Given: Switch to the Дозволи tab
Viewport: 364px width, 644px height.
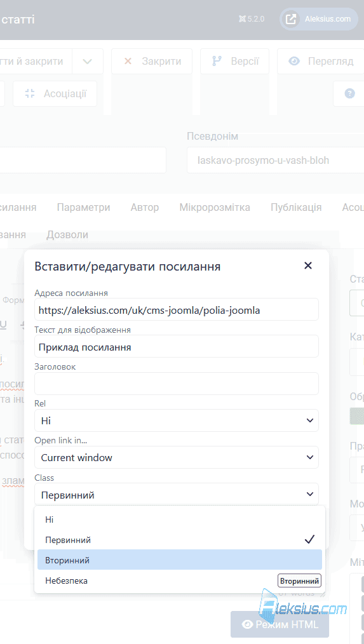Looking at the screenshot, I should click(67, 234).
